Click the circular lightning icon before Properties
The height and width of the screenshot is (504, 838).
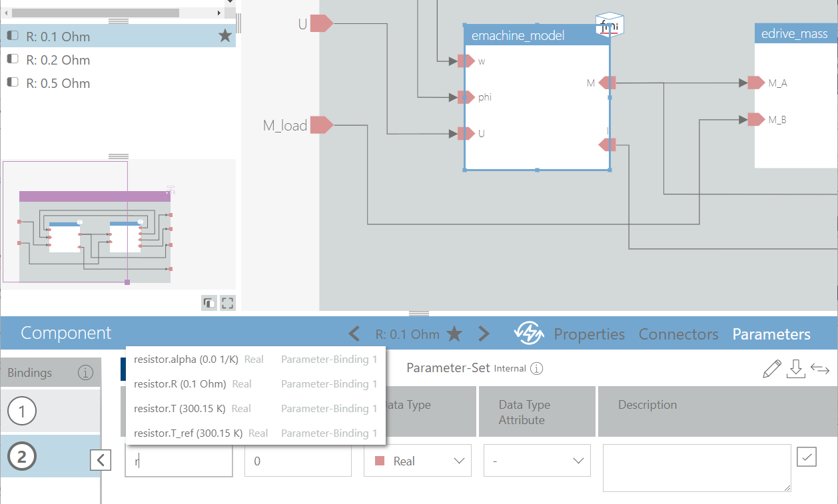click(x=529, y=334)
